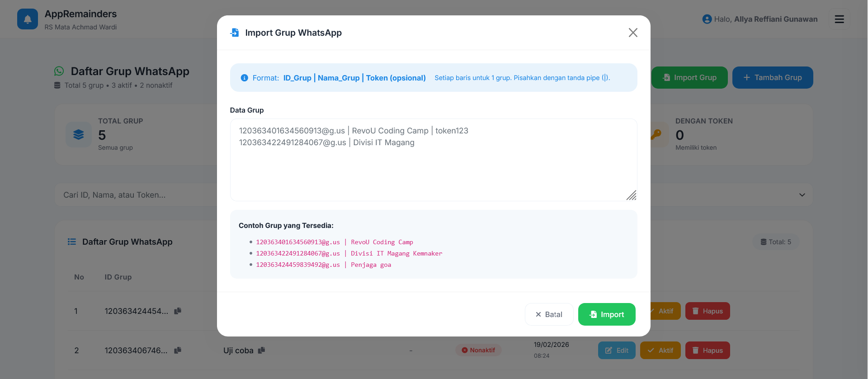Screen dimensions: 868x379
Task: Click the Total: 5 badge
Action: click(776, 242)
